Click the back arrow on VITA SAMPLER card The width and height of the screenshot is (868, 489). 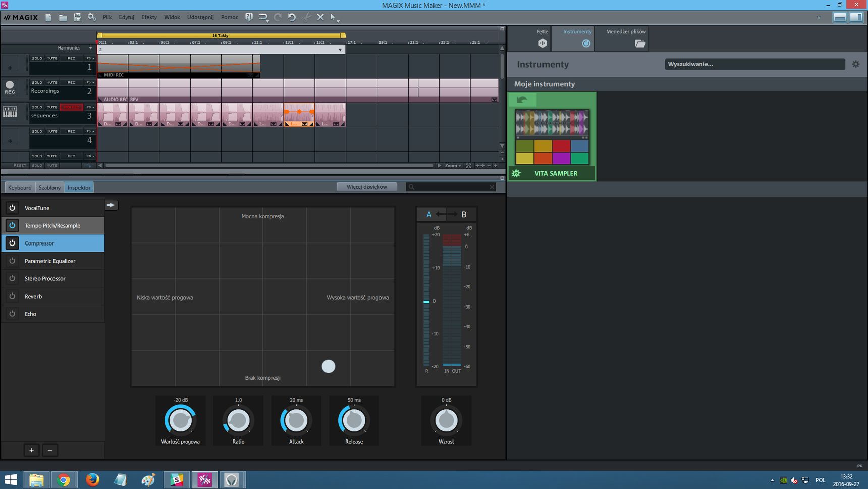coord(522,100)
